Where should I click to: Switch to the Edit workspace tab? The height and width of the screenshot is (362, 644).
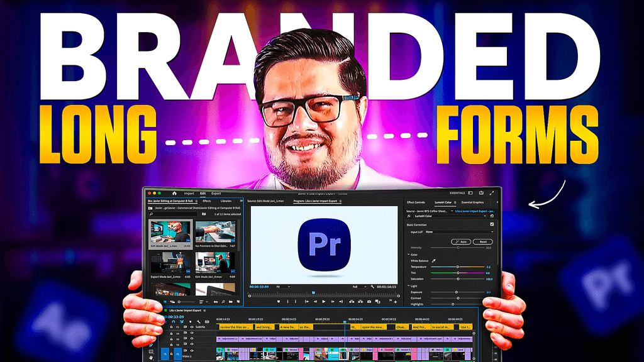point(203,194)
